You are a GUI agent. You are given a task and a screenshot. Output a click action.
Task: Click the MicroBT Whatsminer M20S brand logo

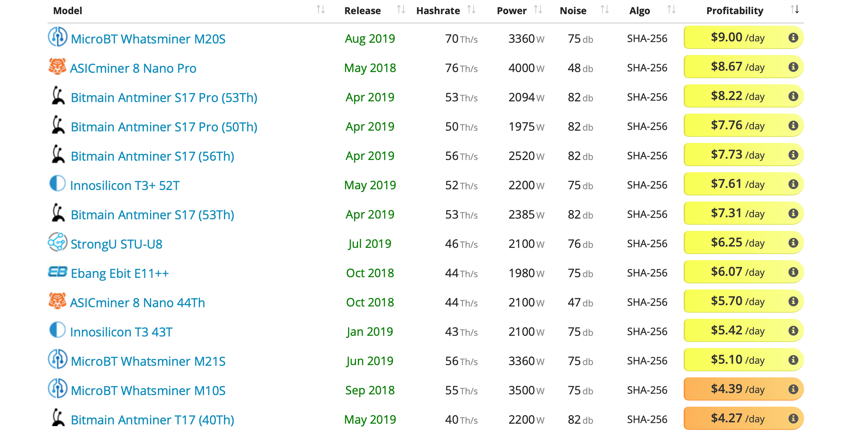[57, 37]
